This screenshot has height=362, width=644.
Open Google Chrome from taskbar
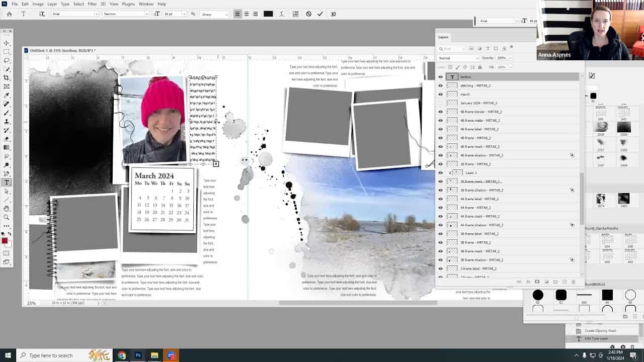(x=122, y=355)
